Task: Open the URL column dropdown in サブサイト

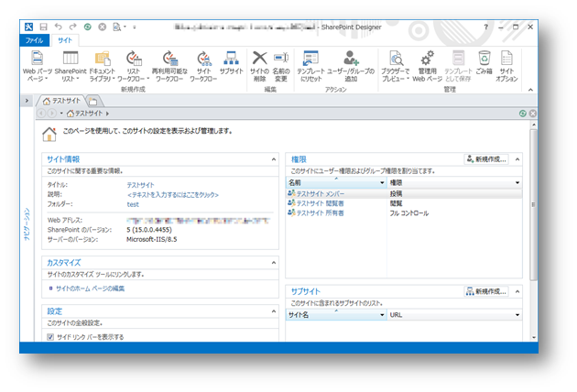Action: [x=518, y=314]
